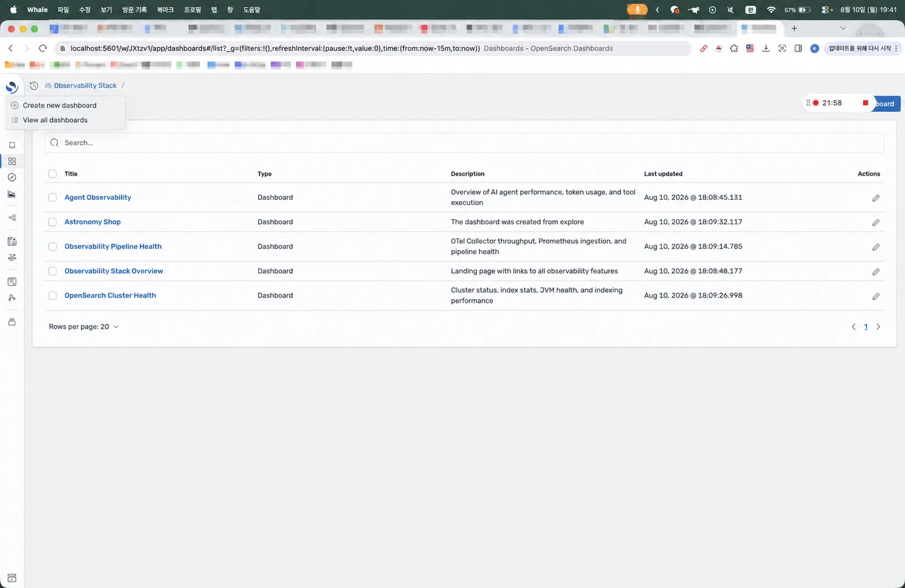The width and height of the screenshot is (905, 588).
Task: Click pencil for Observability Stack Overview
Action: tap(875, 272)
